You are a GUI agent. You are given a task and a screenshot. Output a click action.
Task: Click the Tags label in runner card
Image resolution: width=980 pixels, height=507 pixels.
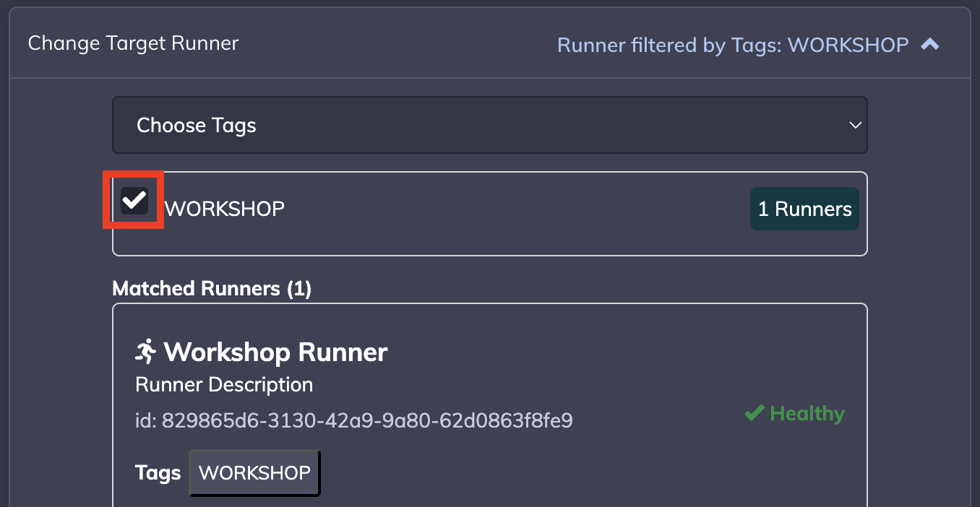[158, 473]
